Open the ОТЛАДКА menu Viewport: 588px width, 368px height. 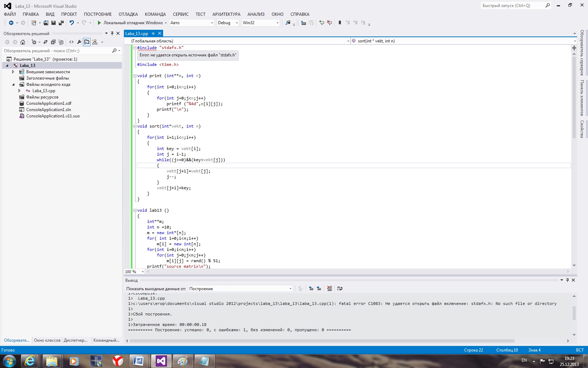[128, 14]
